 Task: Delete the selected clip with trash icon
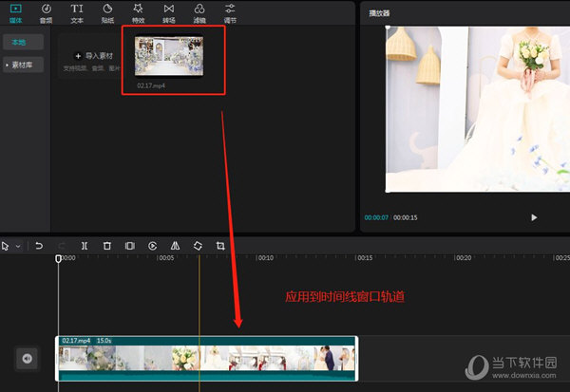coord(107,246)
